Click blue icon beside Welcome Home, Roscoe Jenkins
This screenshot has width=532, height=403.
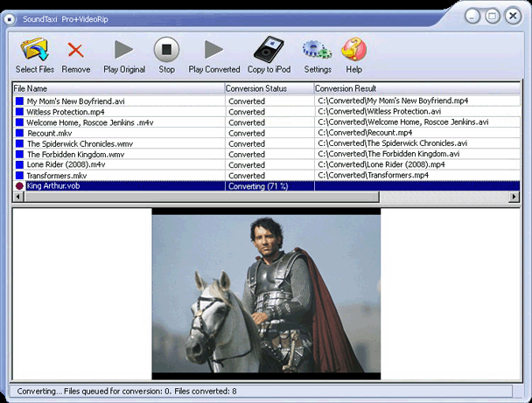(19, 122)
